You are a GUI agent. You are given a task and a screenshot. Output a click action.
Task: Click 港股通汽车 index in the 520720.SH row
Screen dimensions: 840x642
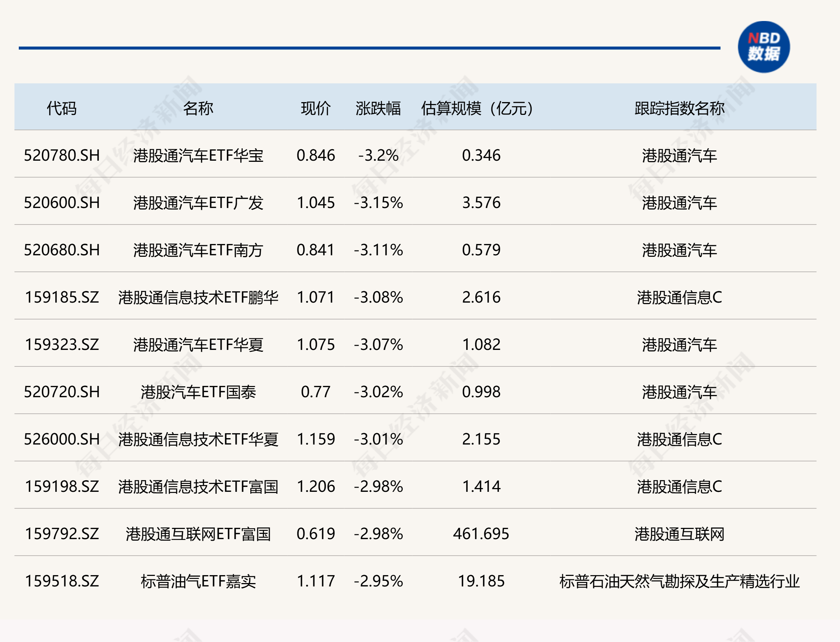[x=680, y=392]
